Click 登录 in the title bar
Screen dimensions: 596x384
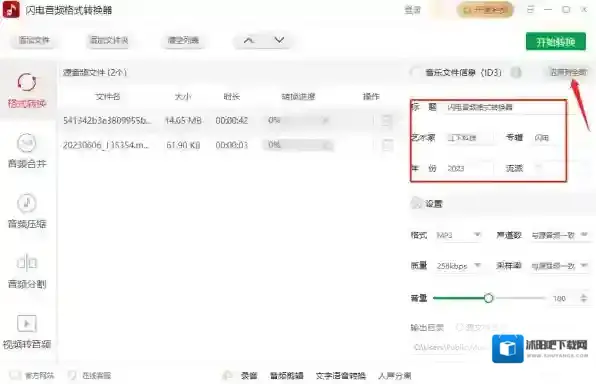pyautogui.click(x=412, y=10)
